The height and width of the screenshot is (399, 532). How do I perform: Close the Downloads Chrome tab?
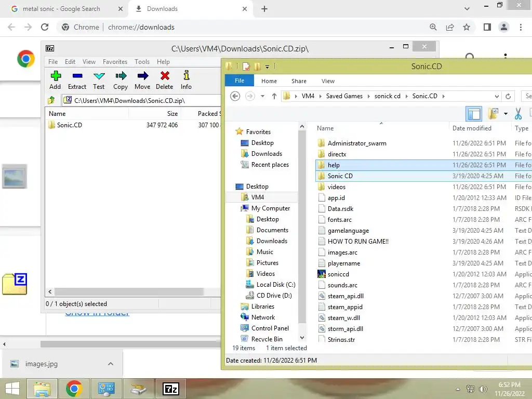245,9
